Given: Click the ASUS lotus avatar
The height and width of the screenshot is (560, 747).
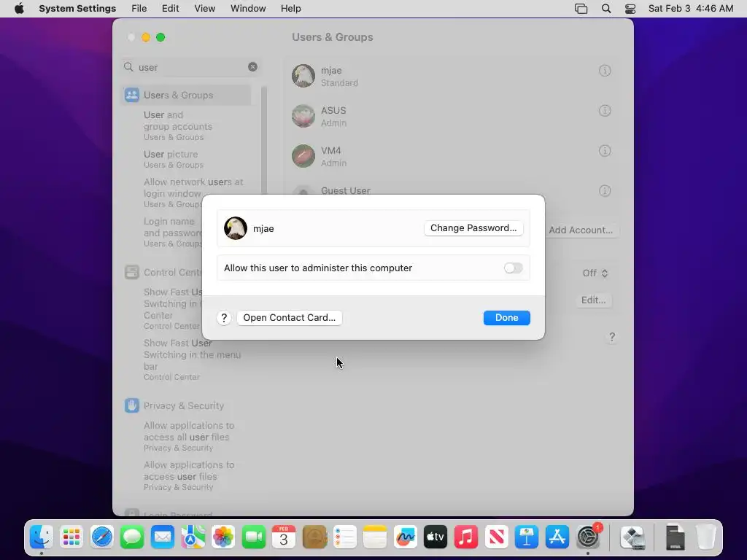Looking at the screenshot, I should [x=303, y=116].
